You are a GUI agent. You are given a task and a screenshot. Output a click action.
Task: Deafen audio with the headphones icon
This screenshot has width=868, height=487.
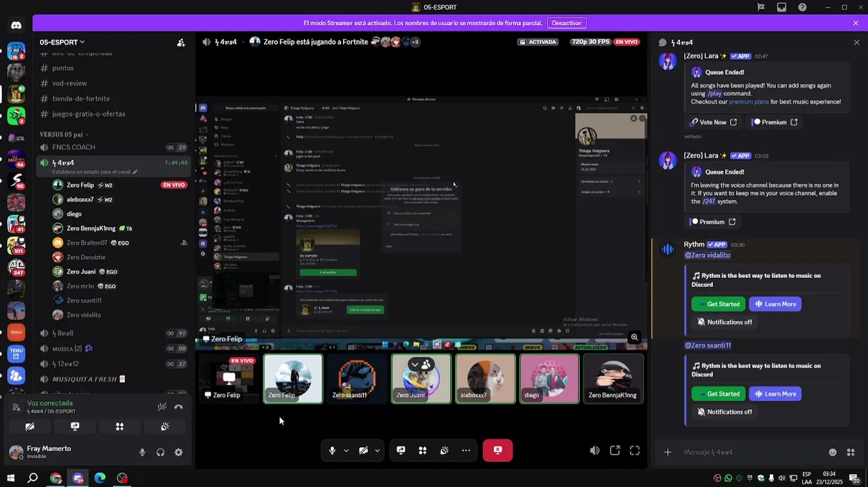point(160,453)
